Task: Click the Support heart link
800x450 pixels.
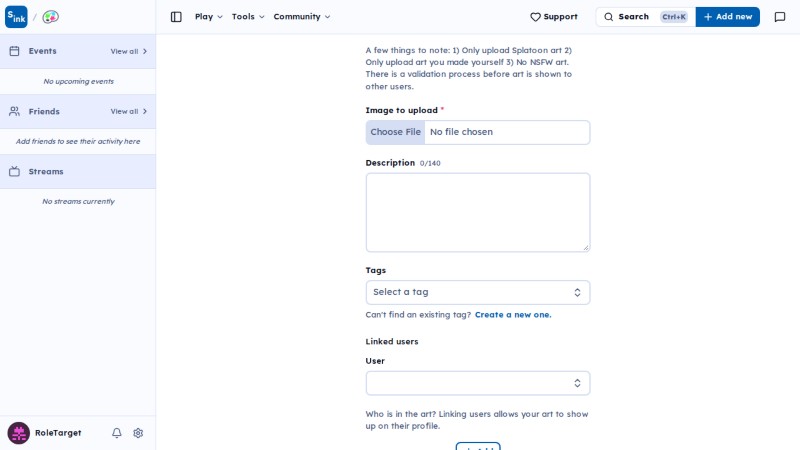Action: tap(554, 17)
